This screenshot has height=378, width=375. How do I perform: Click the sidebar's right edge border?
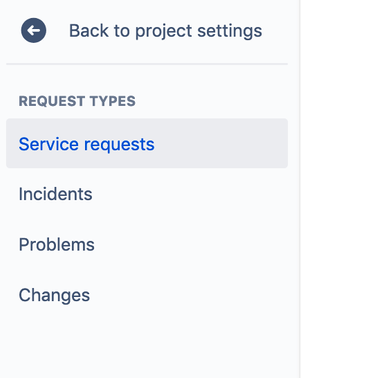[300, 189]
